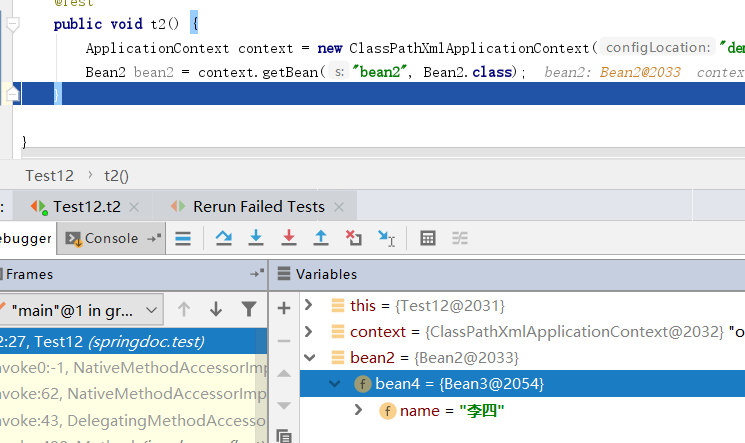Open the Debugger tab

pyautogui.click(x=26, y=238)
